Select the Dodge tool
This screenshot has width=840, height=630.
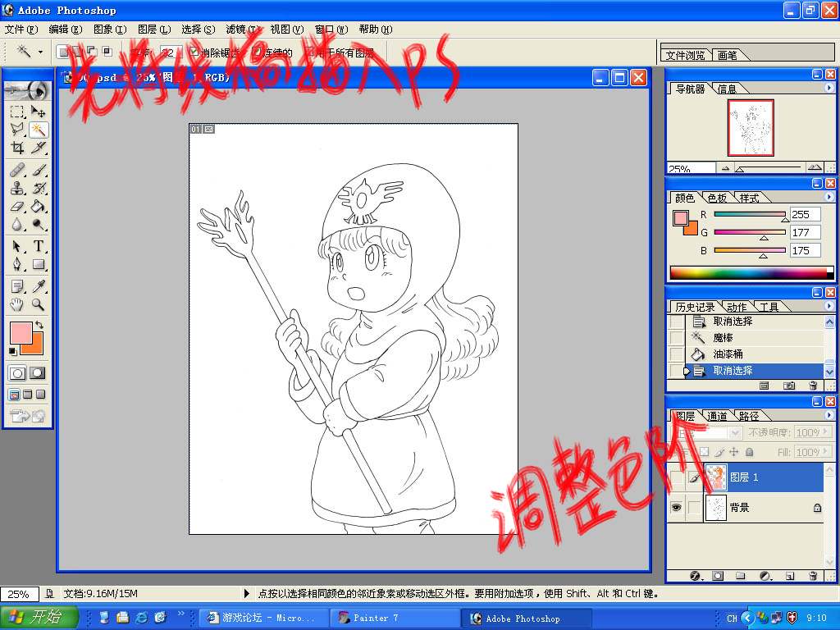pos(38,225)
